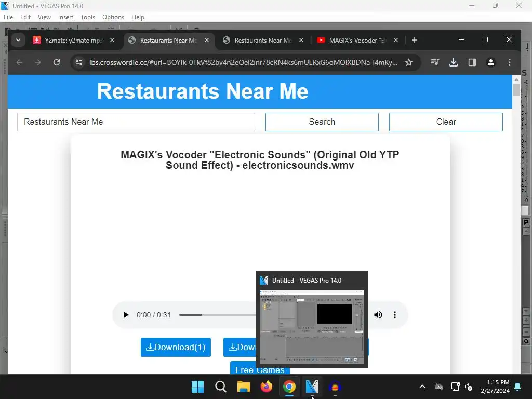Close the Y2mate browser tab
The height and width of the screenshot is (399, 532).
coord(112,40)
